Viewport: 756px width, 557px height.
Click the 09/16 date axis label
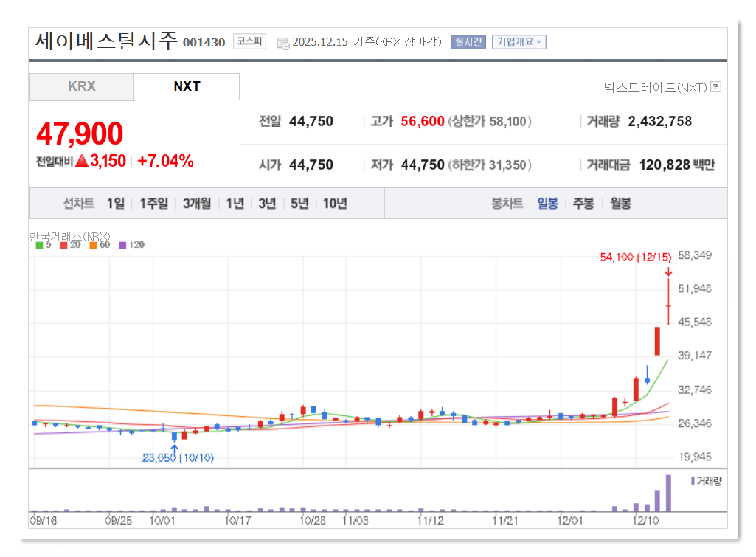(44, 521)
